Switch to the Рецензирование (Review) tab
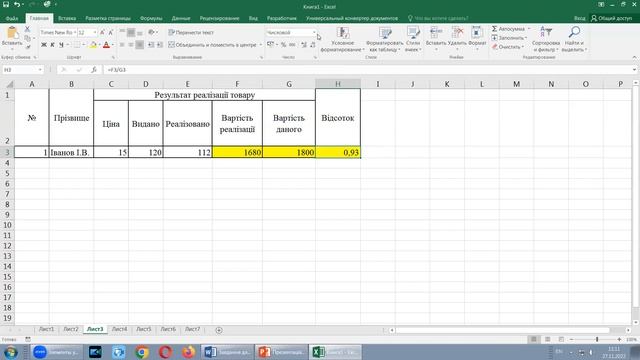640x360 pixels. tap(219, 18)
